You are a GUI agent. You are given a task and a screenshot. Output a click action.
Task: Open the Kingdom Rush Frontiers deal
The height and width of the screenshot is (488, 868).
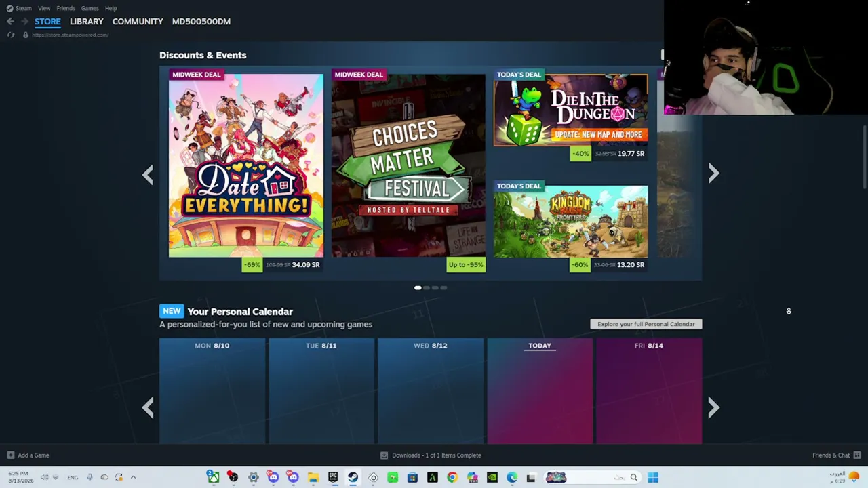coord(570,222)
